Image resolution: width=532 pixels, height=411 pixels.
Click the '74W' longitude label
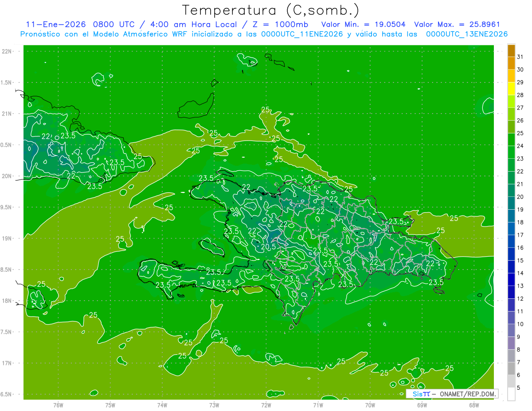[162, 405]
